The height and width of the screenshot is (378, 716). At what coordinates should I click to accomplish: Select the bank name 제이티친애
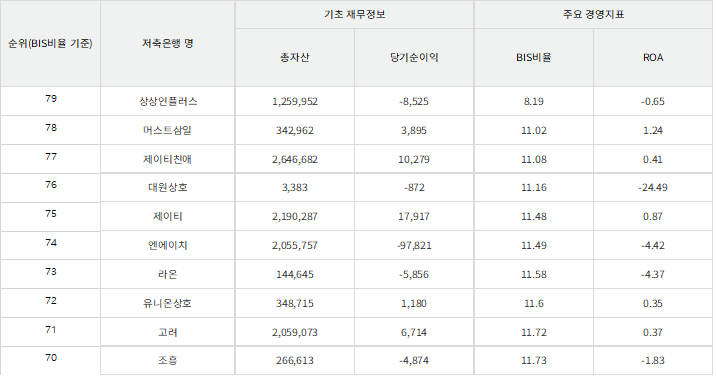[168, 159]
